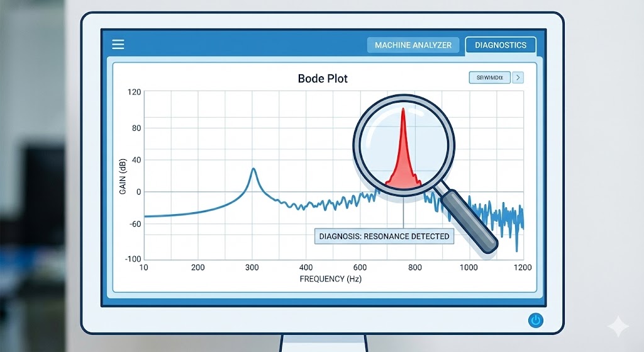Click the sparkle icon in the corner
Viewport: 644px width, 352px height.
[x=618, y=327]
